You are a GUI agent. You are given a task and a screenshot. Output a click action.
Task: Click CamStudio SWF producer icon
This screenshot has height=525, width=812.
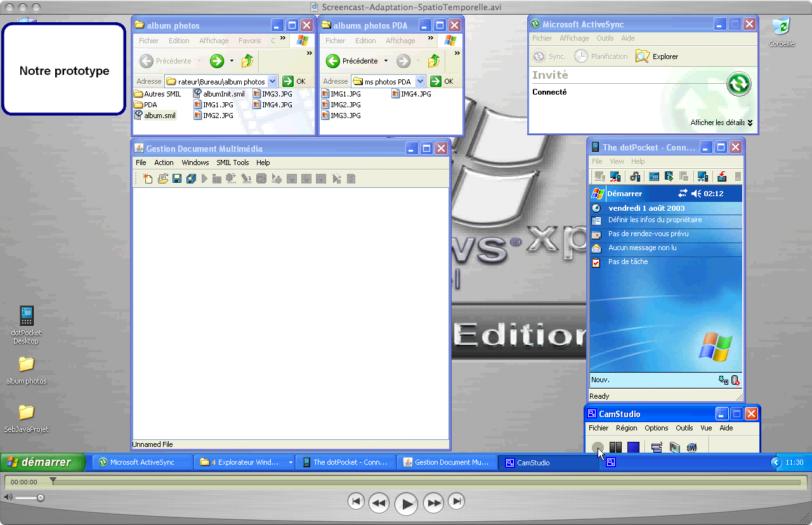coord(692,448)
